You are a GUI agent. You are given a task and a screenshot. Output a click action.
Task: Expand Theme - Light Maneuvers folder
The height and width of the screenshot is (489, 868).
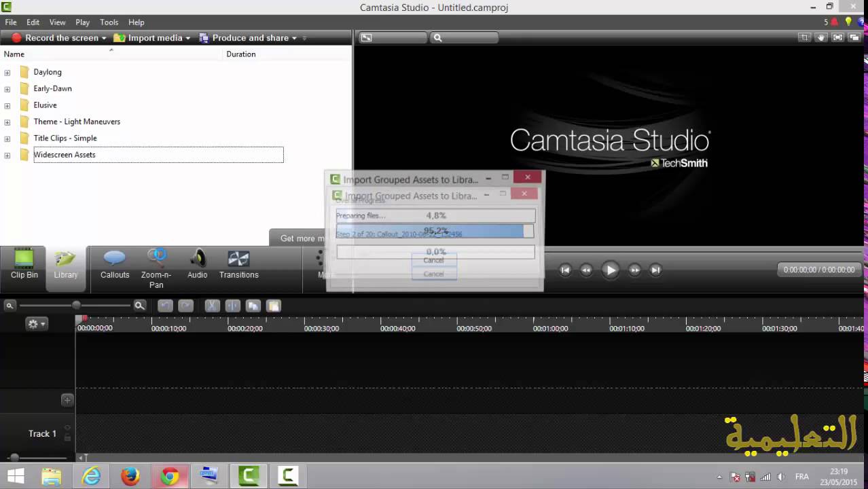[7, 122]
